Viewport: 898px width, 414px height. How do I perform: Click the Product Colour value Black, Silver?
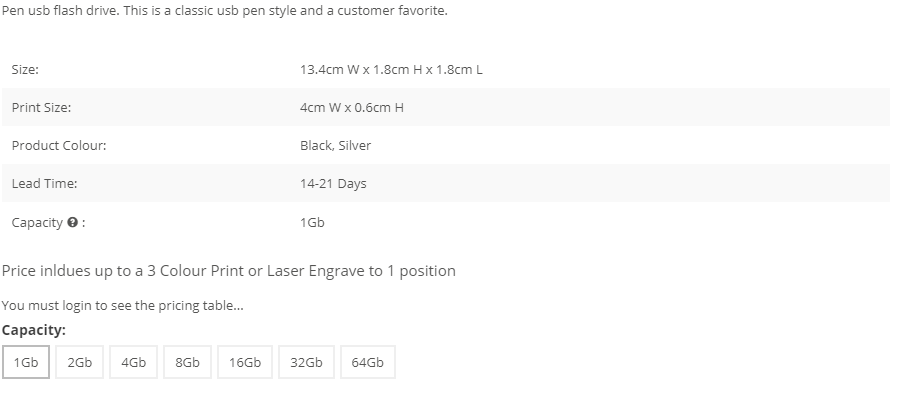coord(336,145)
